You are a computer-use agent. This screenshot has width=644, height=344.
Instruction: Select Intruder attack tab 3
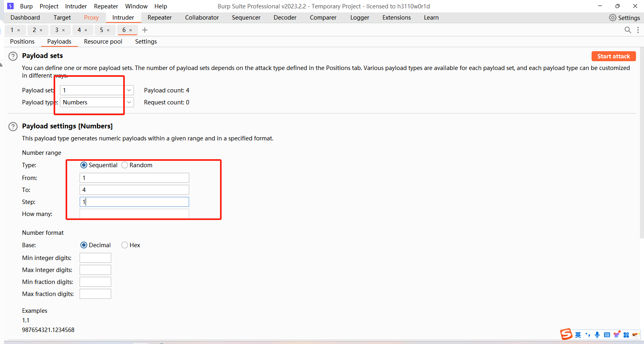pyautogui.click(x=57, y=30)
